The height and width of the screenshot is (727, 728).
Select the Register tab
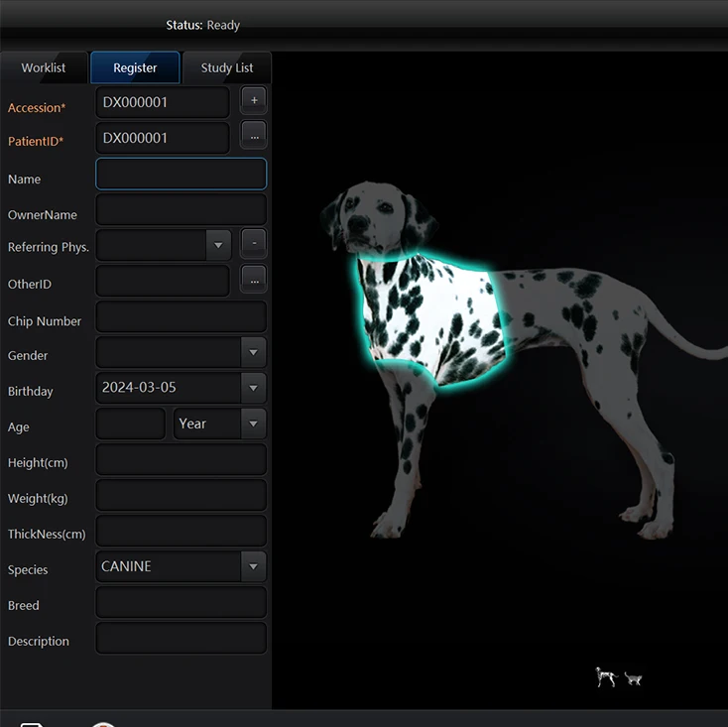[135, 67]
